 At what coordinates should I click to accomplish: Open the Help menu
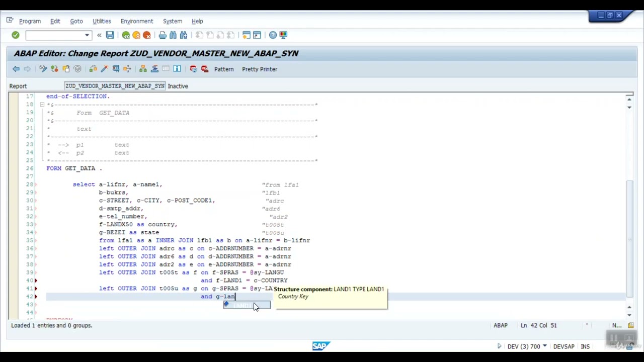(197, 21)
